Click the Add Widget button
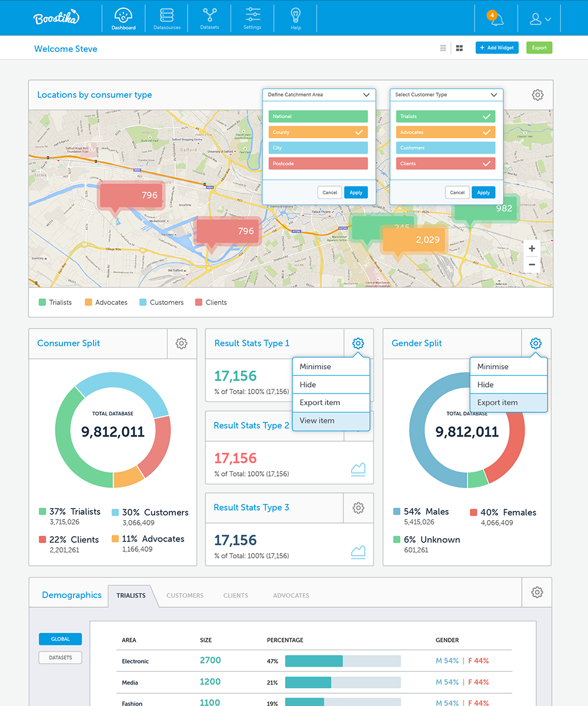The image size is (588, 706). [x=497, y=48]
